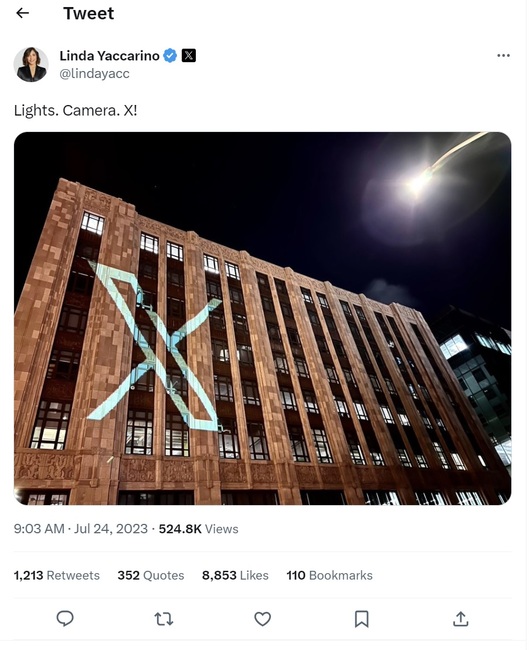View the 8,853 Likes list
530x650 pixels.
[x=235, y=575]
